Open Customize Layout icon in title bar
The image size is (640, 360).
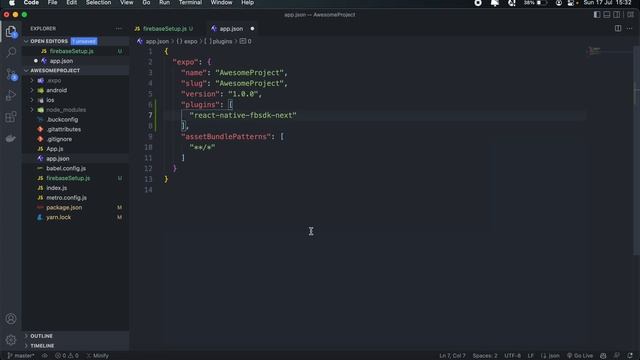pos(631,15)
